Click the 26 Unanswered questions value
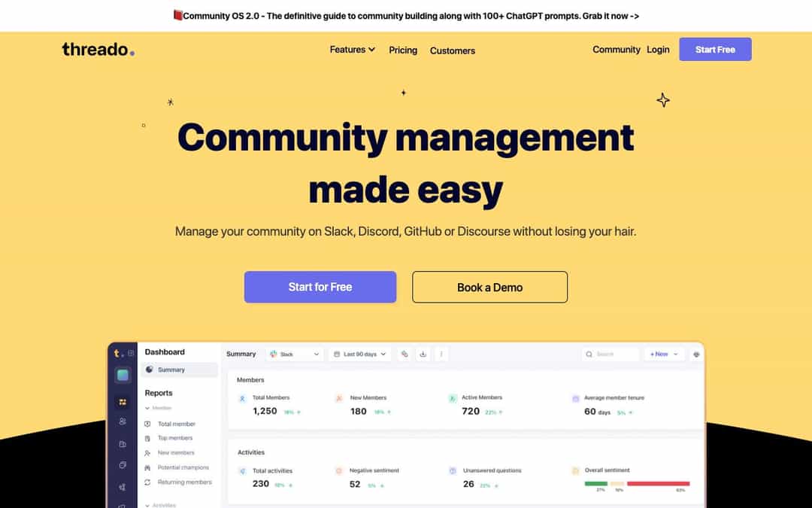 [468, 484]
